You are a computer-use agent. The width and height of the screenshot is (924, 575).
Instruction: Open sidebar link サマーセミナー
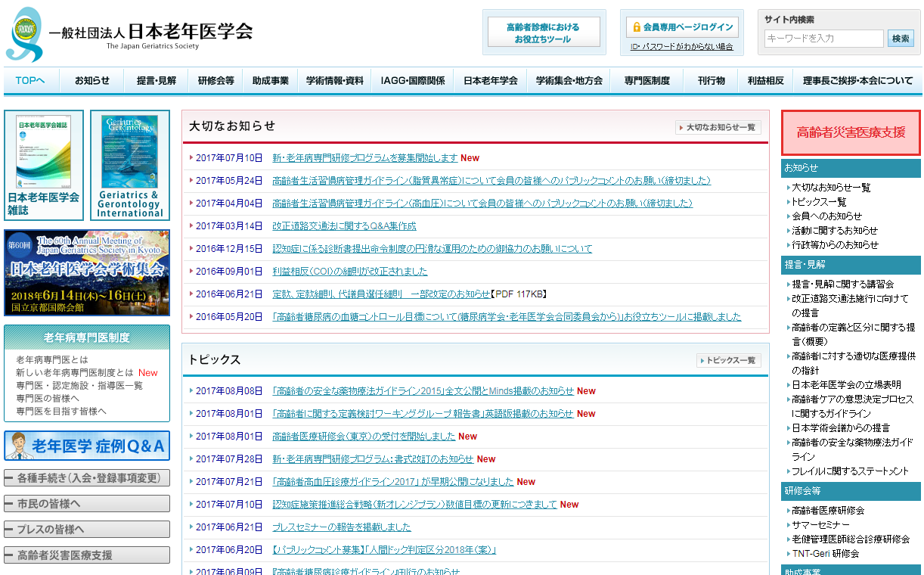click(x=820, y=524)
